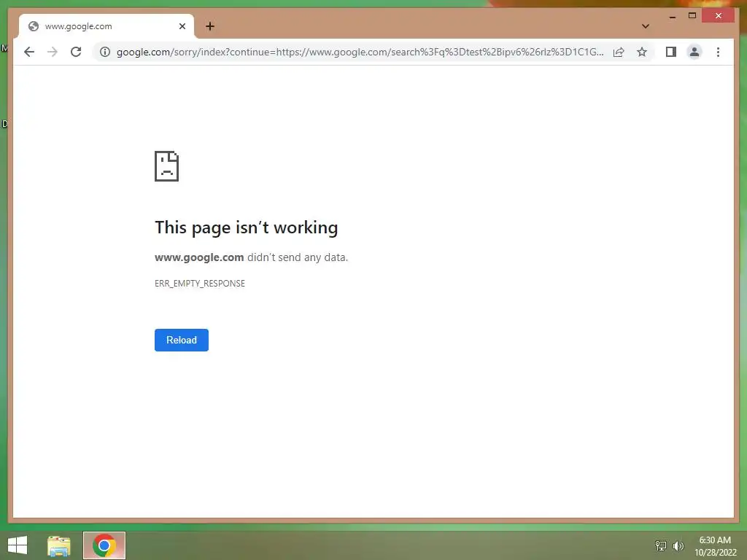Click the 'This page isn't working' heading
The image size is (747, 560).
click(247, 227)
